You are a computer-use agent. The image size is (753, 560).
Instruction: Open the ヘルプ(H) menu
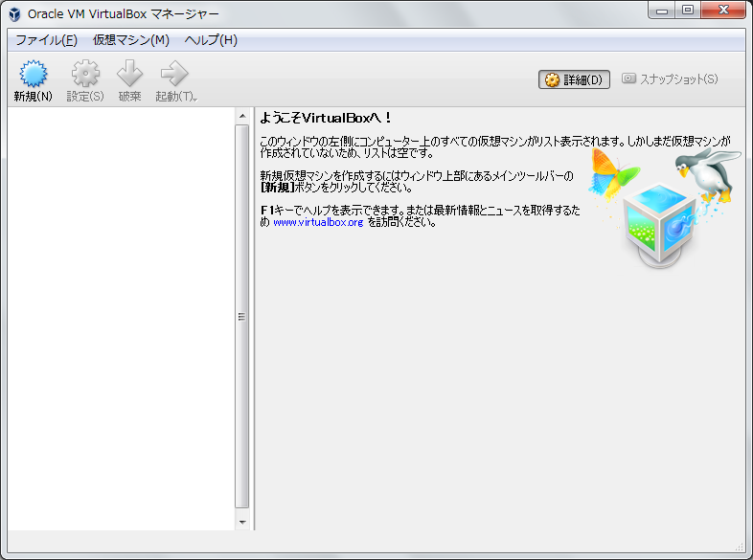tap(211, 40)
